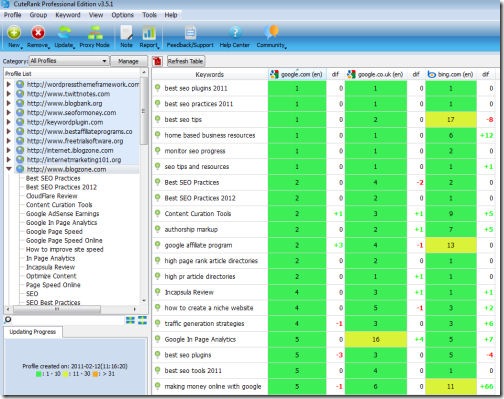Select making money online with google keyword
The height and width of the screenshot is (399, 504).
coord(213,387)
